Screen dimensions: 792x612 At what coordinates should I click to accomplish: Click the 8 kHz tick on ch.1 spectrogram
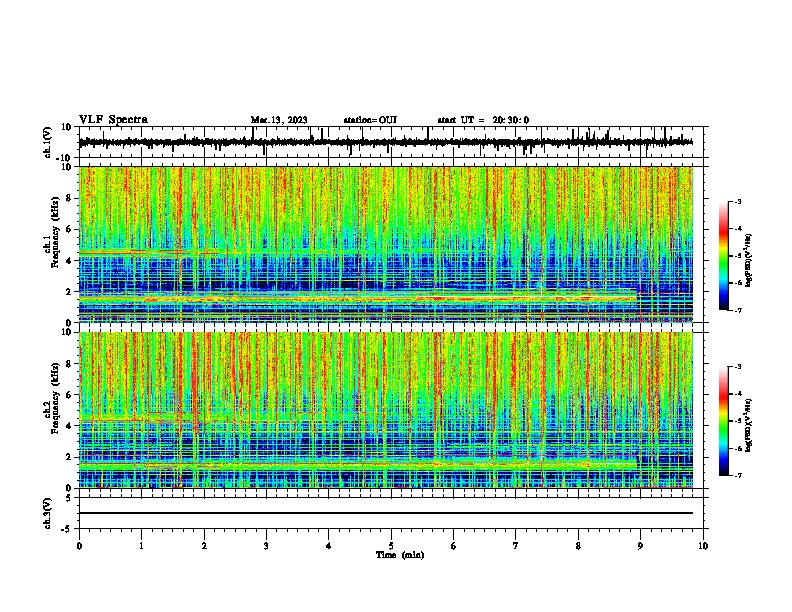[70, 198]
